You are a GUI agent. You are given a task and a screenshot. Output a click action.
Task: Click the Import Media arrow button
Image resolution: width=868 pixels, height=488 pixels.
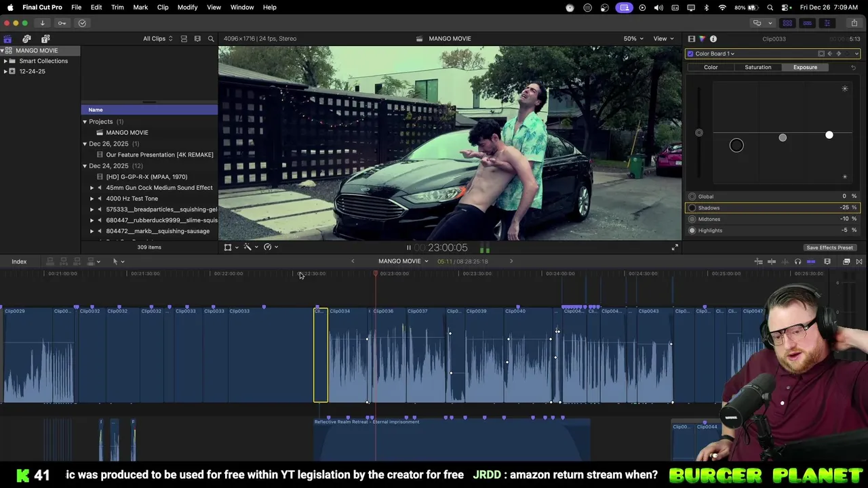[x=42, y=23]
